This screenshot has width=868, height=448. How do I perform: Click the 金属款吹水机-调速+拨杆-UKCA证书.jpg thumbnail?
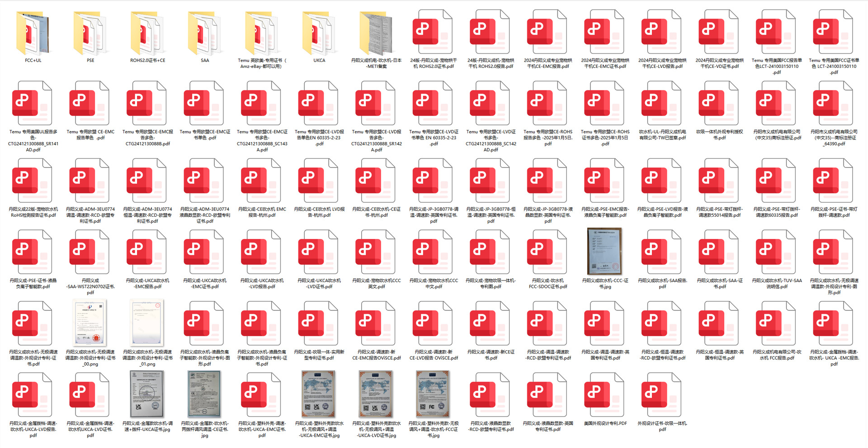(x=148, y=395)
